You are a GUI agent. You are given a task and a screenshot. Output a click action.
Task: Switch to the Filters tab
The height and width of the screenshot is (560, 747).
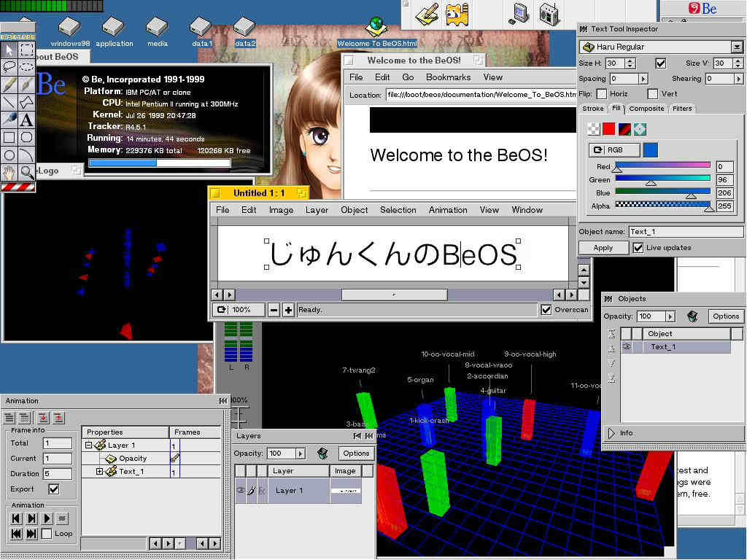tap(682, 109)
